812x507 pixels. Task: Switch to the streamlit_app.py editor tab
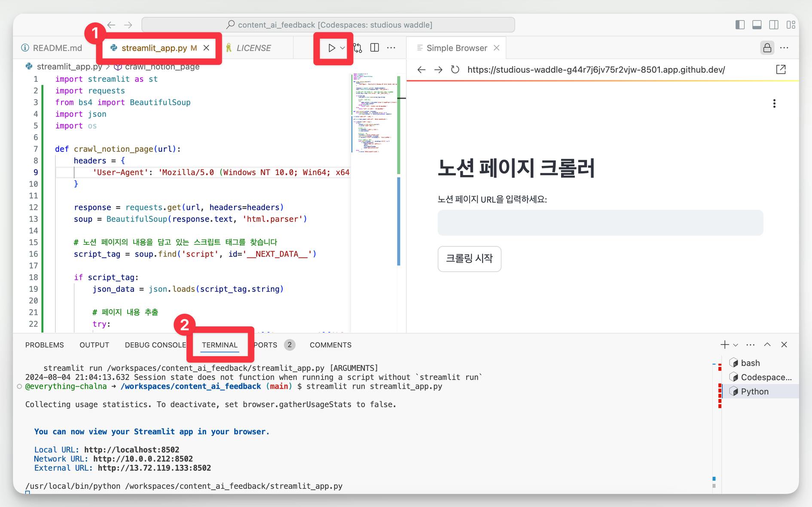[x=154, y=48]
